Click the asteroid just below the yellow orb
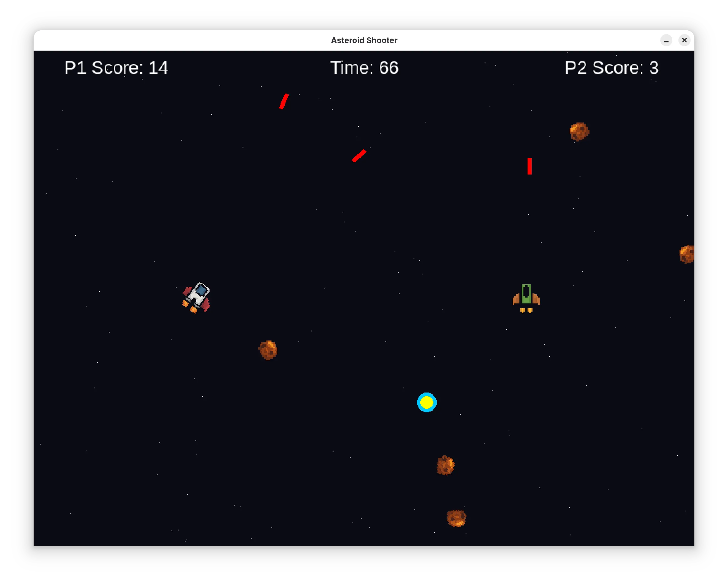The width and height of the screenshot is (728, 583). (446, 465)
